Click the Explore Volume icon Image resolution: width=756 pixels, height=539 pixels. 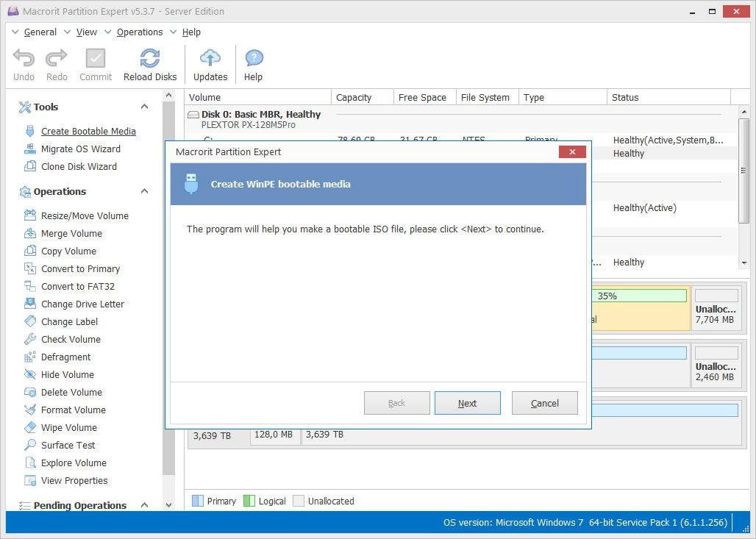pyautogui.click(x=30, y=463)
